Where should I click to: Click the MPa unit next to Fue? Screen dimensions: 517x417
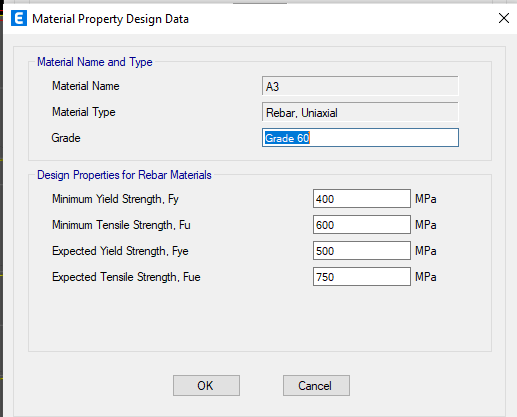(426, 277)
